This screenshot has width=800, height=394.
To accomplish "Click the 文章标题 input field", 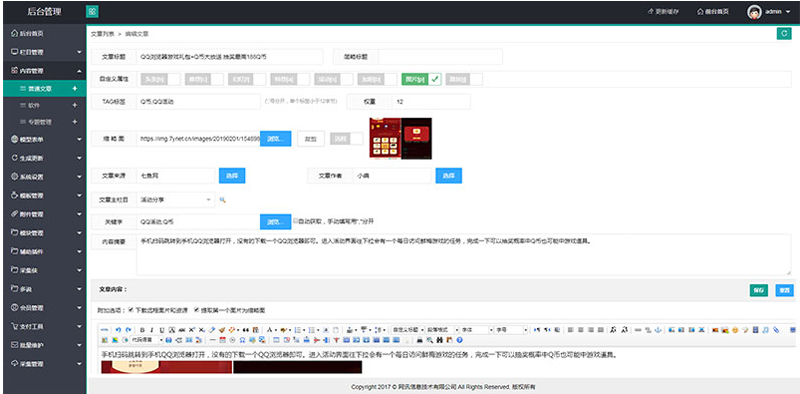I will point(230,57).
